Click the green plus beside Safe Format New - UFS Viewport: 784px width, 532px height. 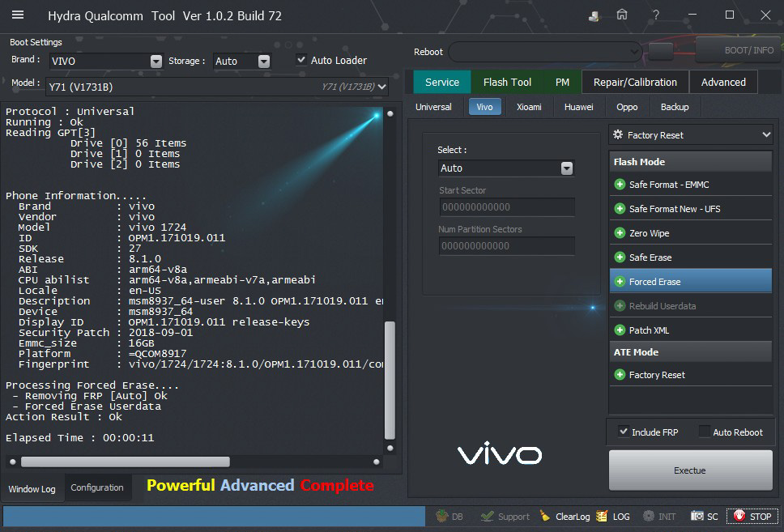point(620,208)
